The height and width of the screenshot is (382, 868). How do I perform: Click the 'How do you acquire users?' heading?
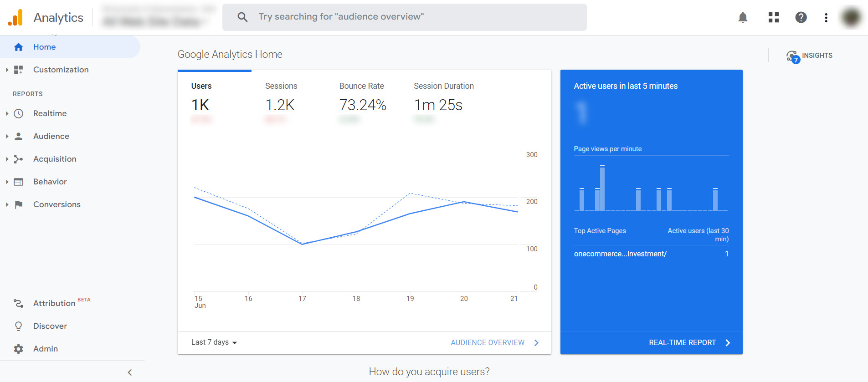429,372
